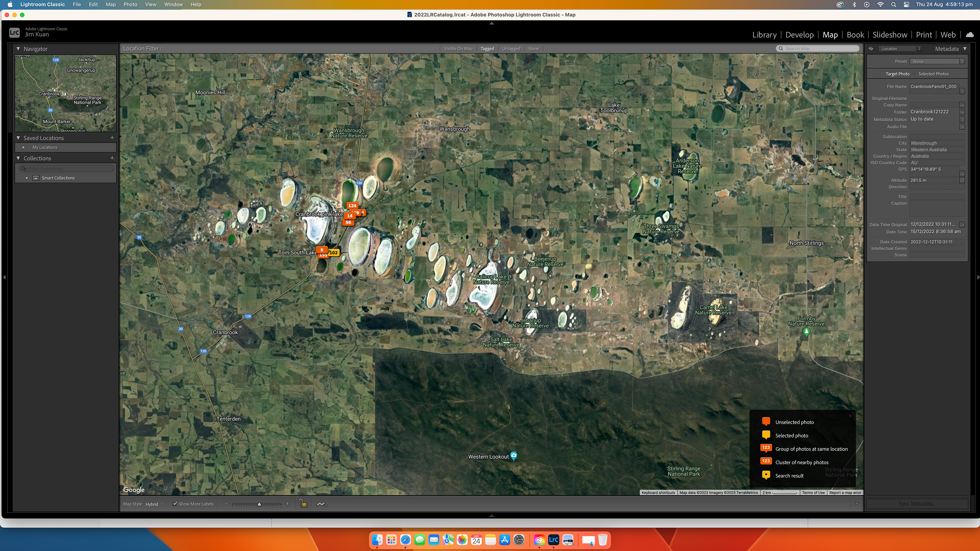Collapse the Collections panel
Screen dimensions: 980x551
pos(18,158)
